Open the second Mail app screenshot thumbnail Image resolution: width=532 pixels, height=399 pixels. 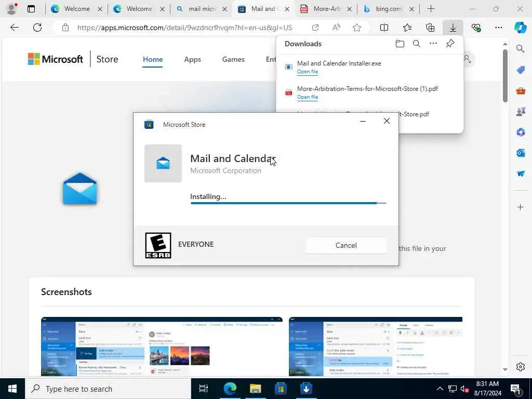click(375, 347)
